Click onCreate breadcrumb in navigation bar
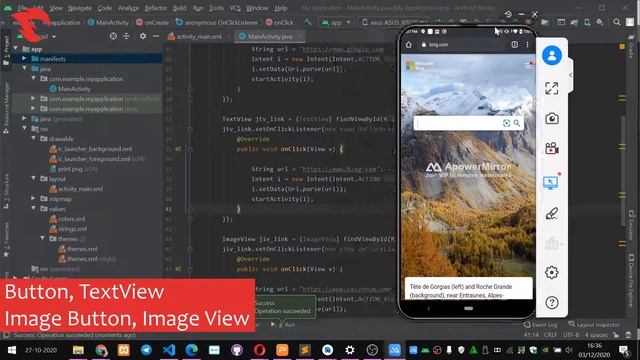This screenshot has width=640, height=360. [x=152, y=22]
